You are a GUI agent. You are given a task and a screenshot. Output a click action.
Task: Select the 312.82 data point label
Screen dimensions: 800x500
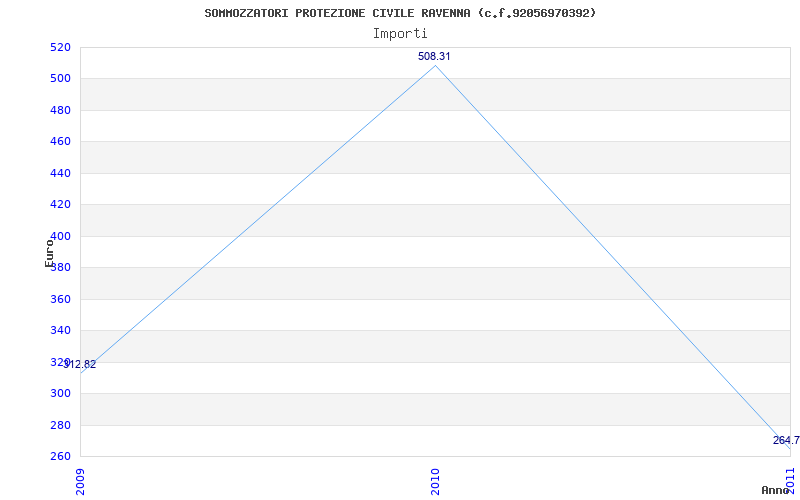(80, 365)
